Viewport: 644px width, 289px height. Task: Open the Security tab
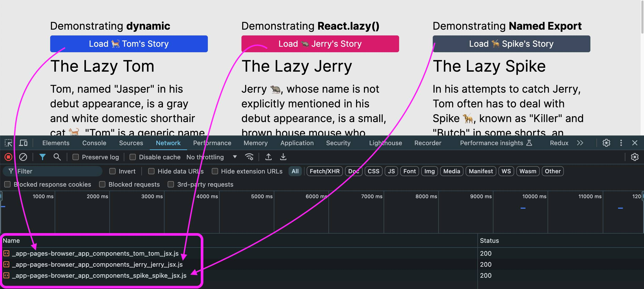[338, 143]
